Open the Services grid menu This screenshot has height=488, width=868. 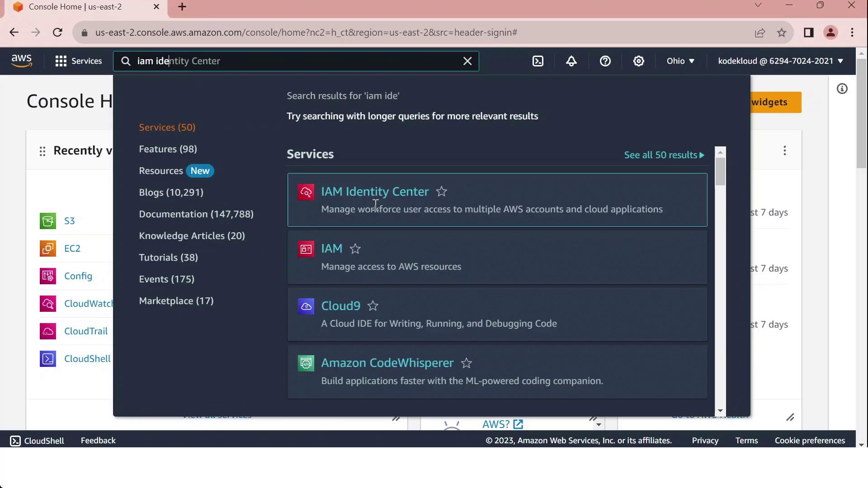coord(79,61)
